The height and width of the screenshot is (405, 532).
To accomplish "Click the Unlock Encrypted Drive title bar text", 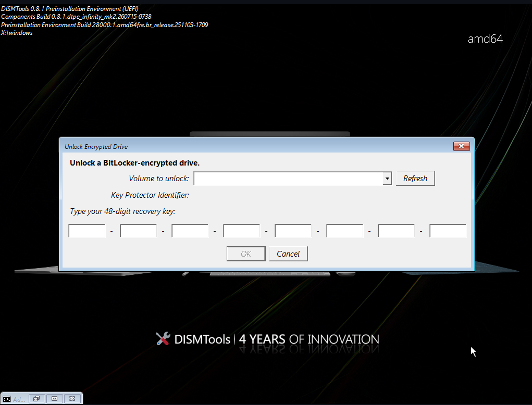I will pyautogui.click(x=96, y=147).
